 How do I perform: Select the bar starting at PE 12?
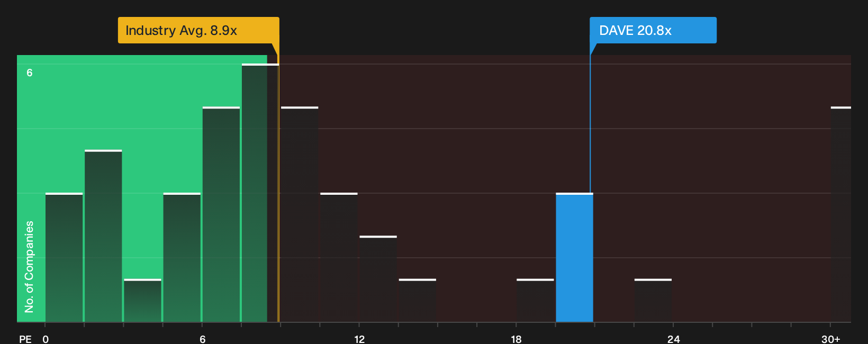tap(378, 279)
